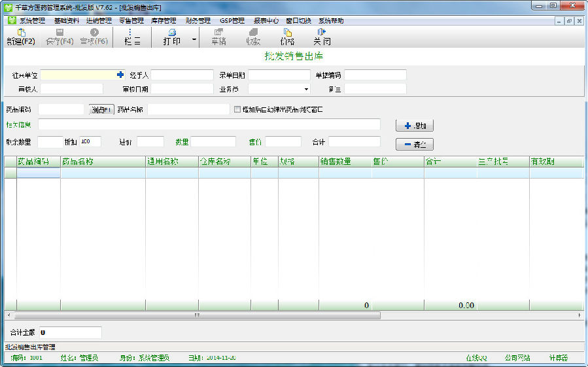Screen dimensions: 588x367
Task: Click the left arrow of horizontal scrollbar
Action: point(9,315)
